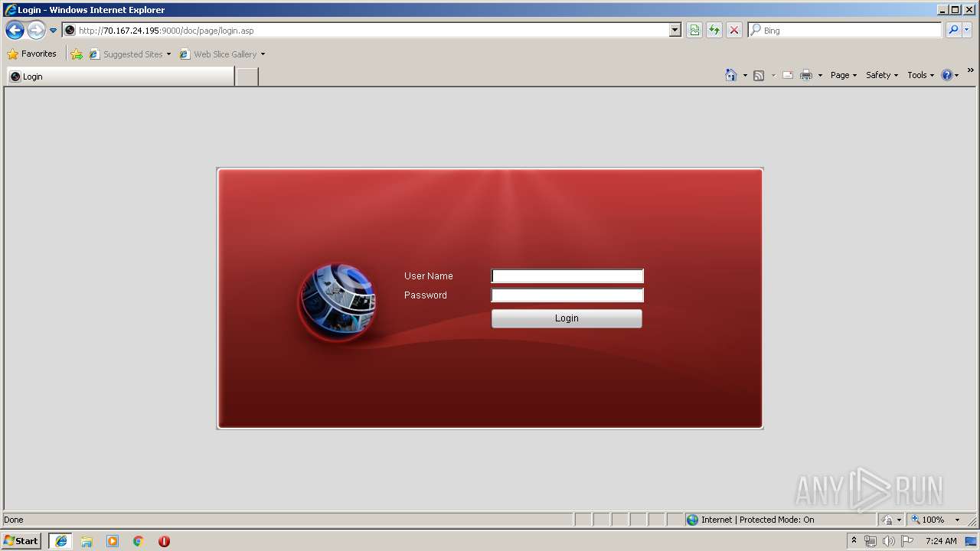The width and height of the screenshot is (980, 551).
Task: Click the Login button
Action: [x=567, y=318]
